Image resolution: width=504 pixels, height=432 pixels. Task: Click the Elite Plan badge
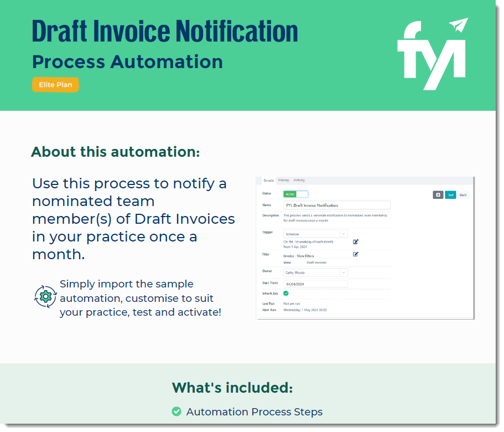point(55,85)
